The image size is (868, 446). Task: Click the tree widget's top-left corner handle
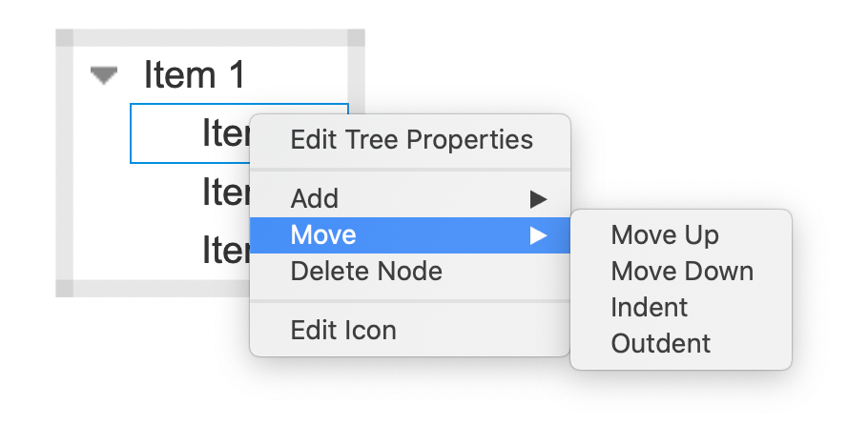[x=64, y=37]
